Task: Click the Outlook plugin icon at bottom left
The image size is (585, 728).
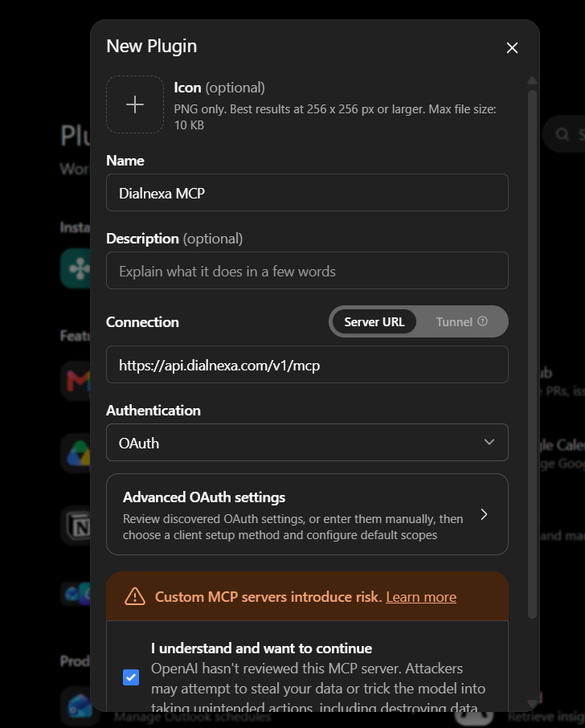Action: pyautogui.click(x=79, y=706)
